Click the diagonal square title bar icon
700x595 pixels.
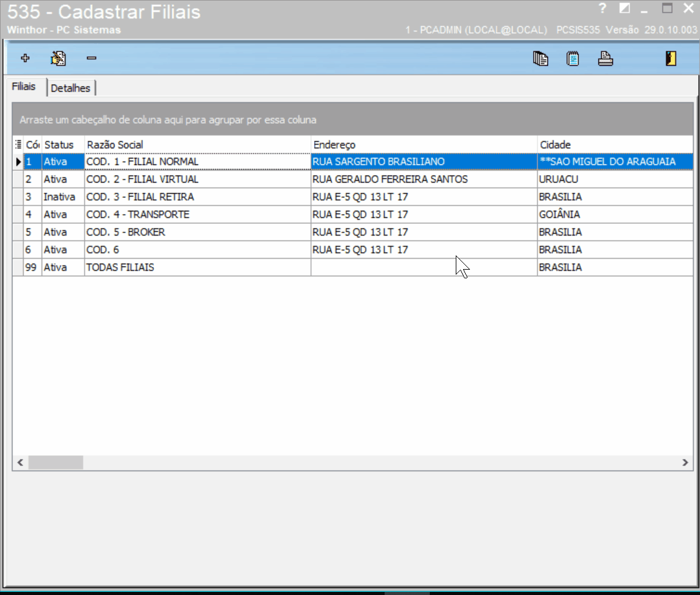[624, 9]
